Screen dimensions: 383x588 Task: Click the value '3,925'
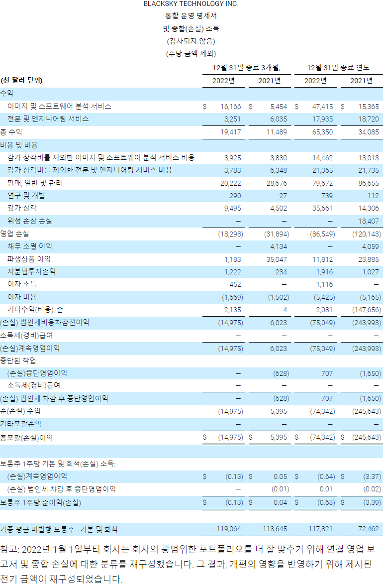(233, 158)
